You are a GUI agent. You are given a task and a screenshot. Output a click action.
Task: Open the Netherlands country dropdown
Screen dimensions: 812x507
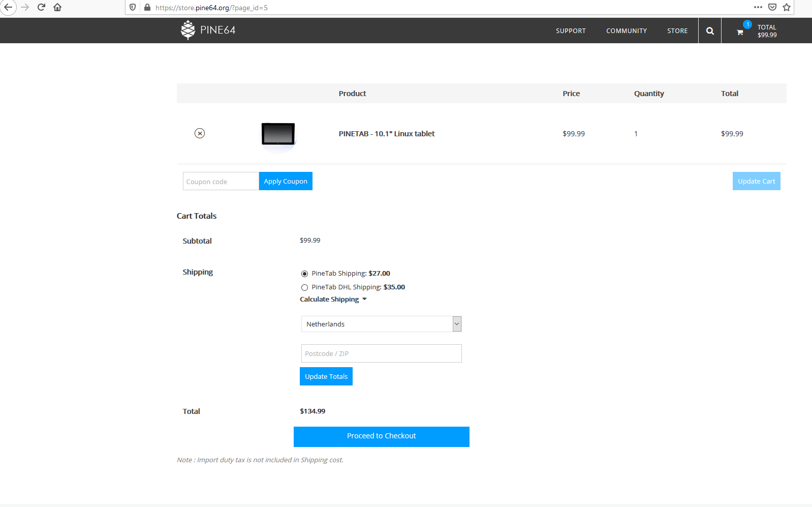click(x=381, y=324)
